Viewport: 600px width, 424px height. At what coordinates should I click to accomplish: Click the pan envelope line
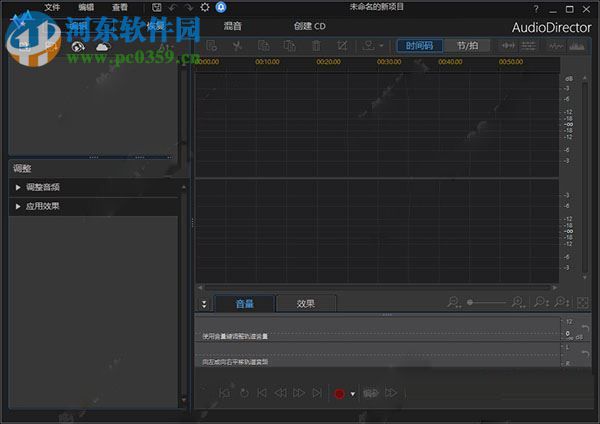click(377, 354)
